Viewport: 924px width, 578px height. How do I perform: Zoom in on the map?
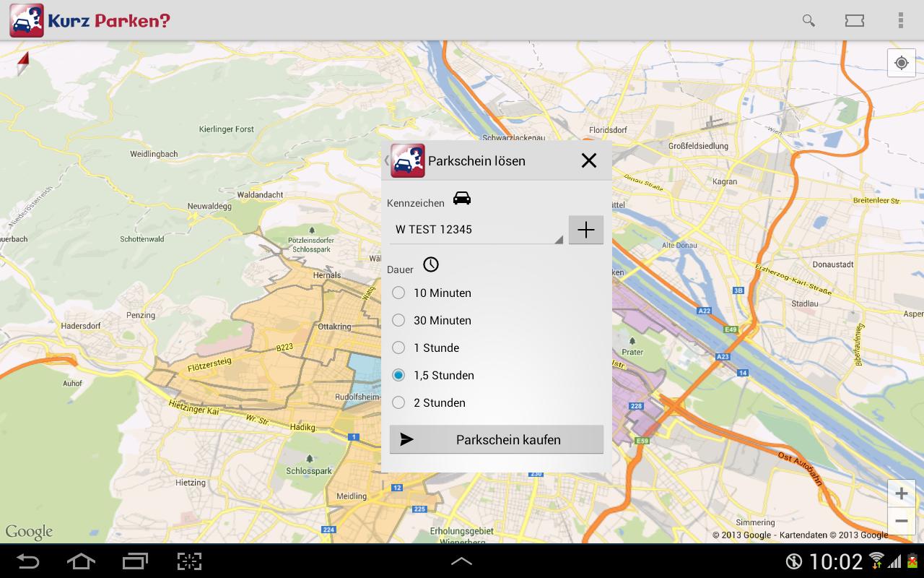tap(901, 493)
